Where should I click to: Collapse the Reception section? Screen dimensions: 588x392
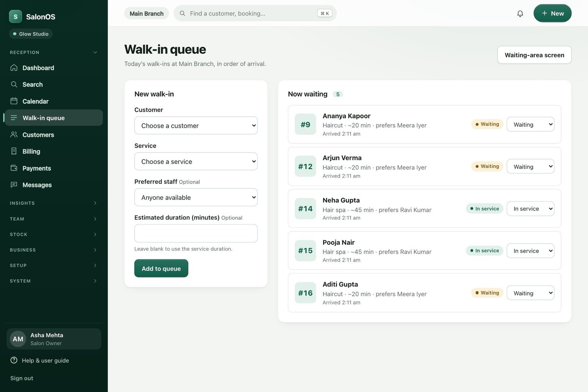(54, 52)
